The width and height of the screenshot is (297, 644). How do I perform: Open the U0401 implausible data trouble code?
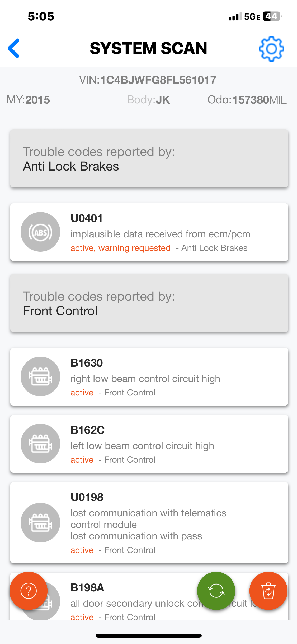point(160,234)
